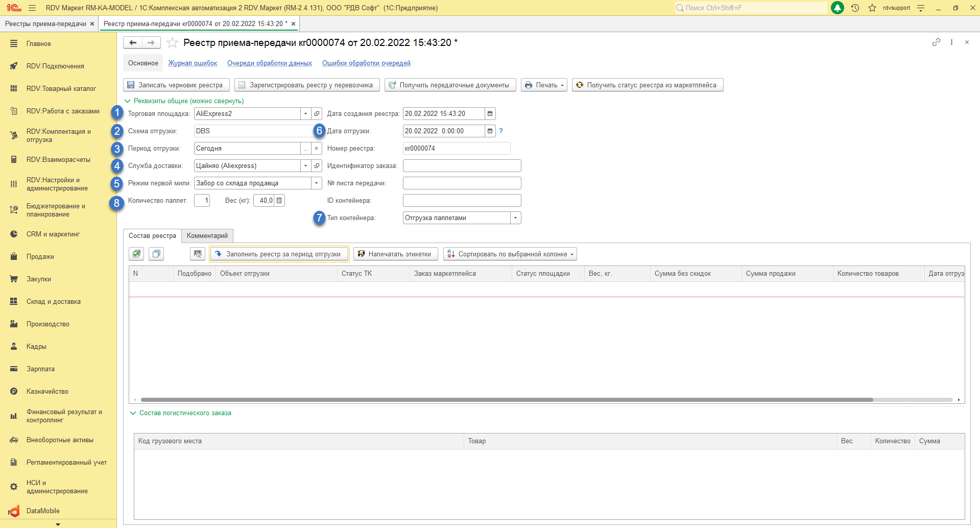Open Тип контейнера dropdown
This screenshot has height=528, width=980.
515,218
